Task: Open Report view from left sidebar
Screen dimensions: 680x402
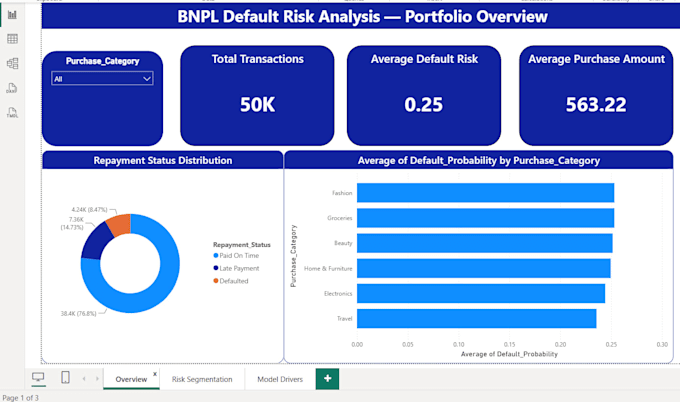Action: (12, 15)
